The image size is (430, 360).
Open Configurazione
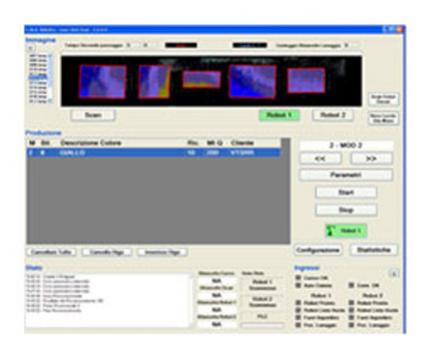point(318,250)
